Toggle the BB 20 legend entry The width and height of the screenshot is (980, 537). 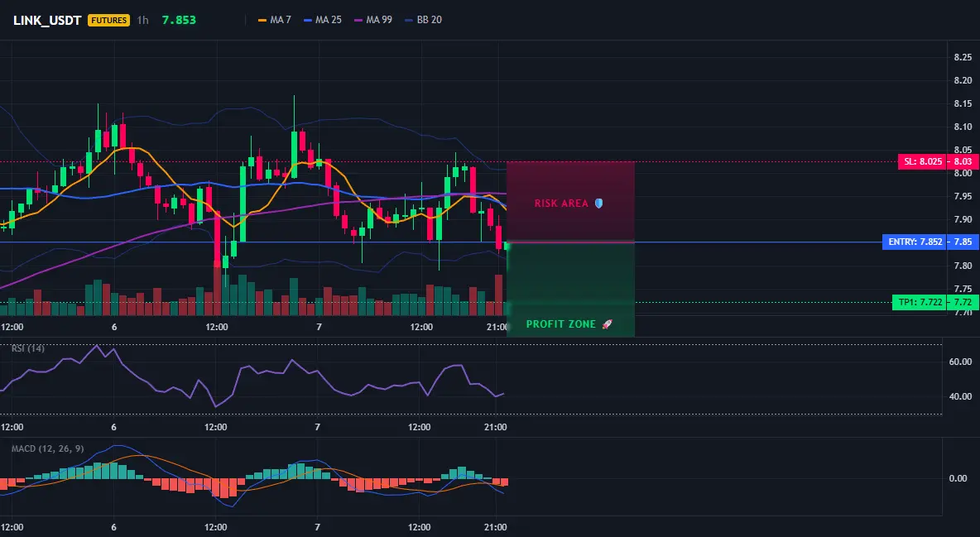(423, 20)
